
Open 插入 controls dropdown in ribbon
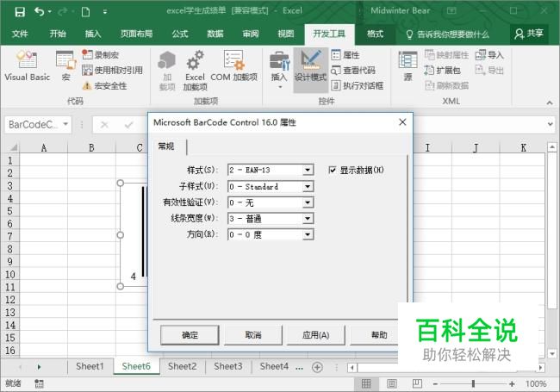pos(279,71)
